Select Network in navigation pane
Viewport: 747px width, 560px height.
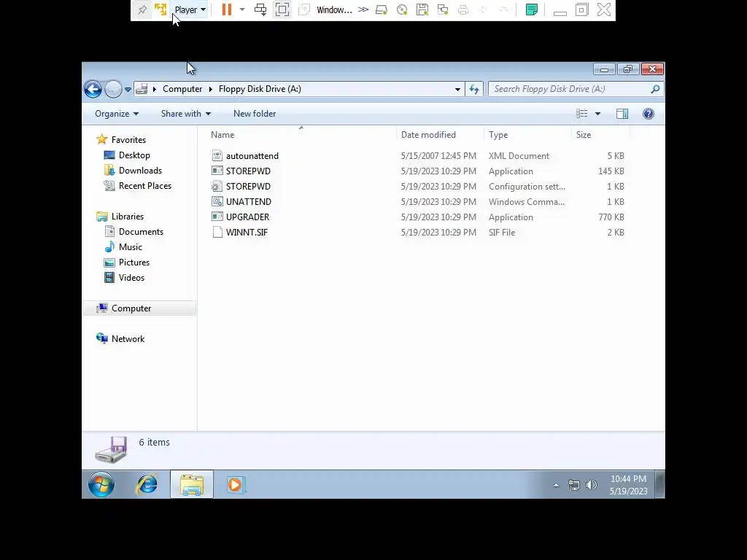pyautogui.click(x=128, y=338)
